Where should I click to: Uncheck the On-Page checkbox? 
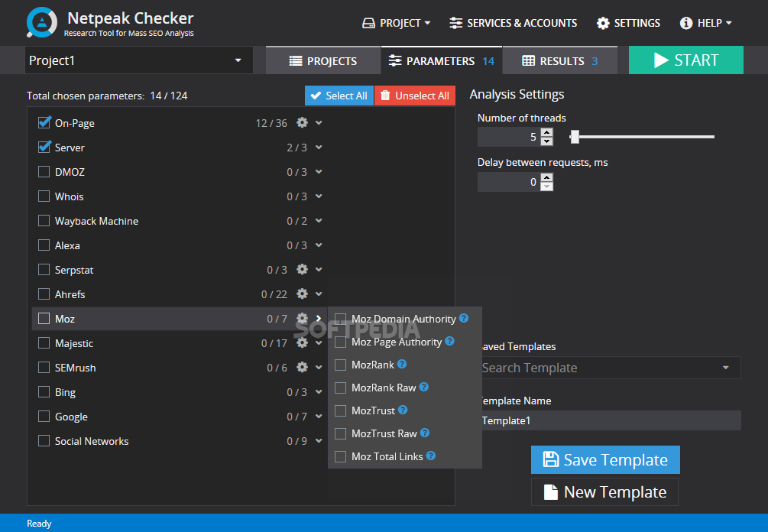pos(44,122)
